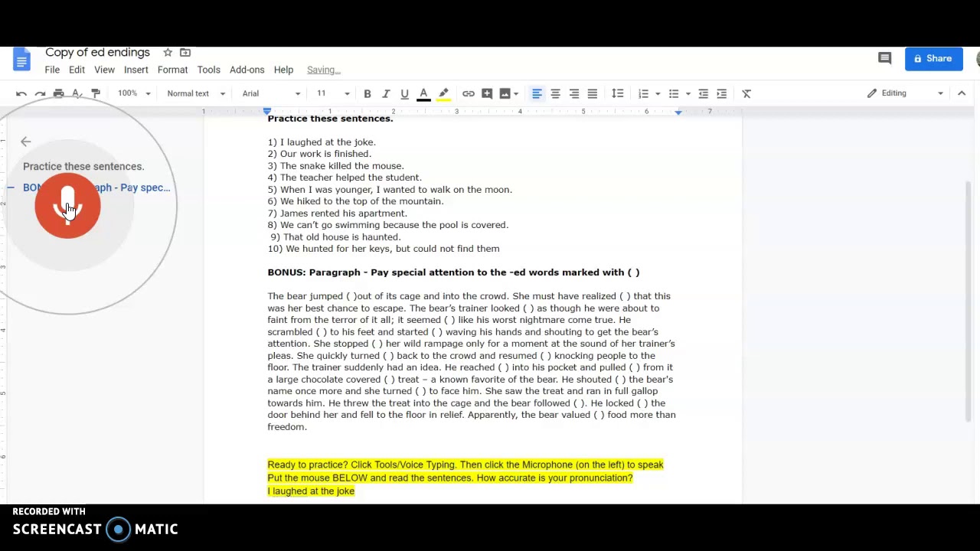Open the Insert menu
Screen dimensions: 980x551
136,70
